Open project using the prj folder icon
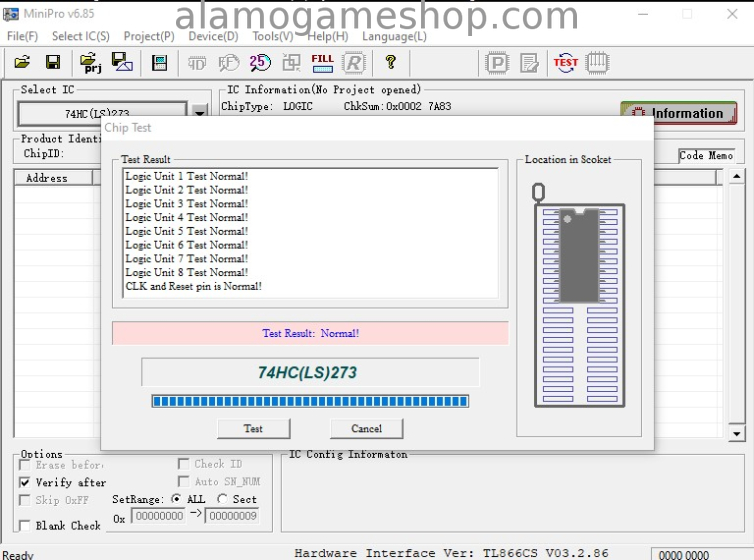Image resolution: width=754 pixels, height=560 pixels. click(91, 62)
